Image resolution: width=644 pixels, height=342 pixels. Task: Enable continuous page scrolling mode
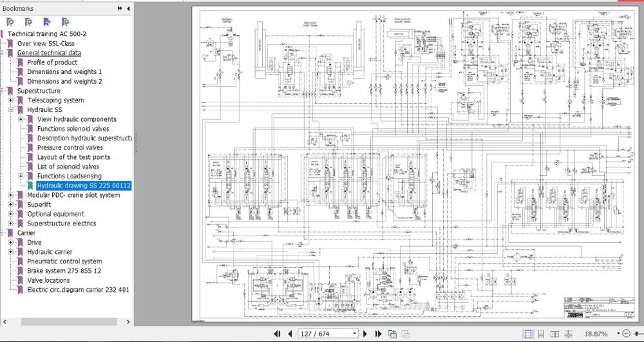click(x=541, y=334)
